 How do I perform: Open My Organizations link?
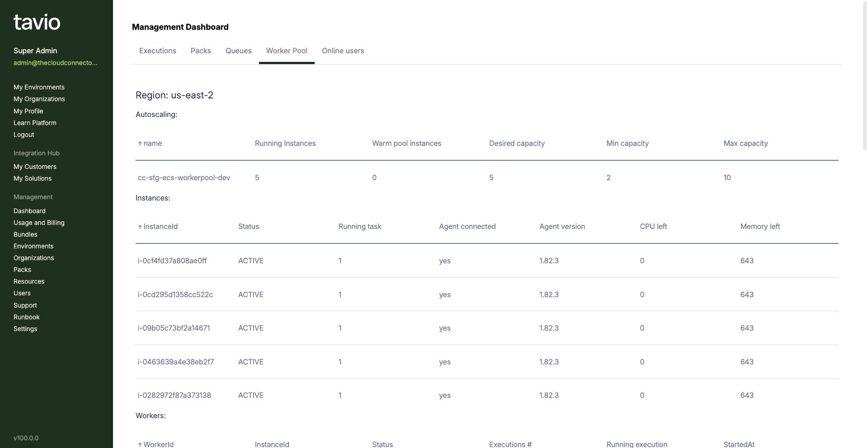pos(39,99)
